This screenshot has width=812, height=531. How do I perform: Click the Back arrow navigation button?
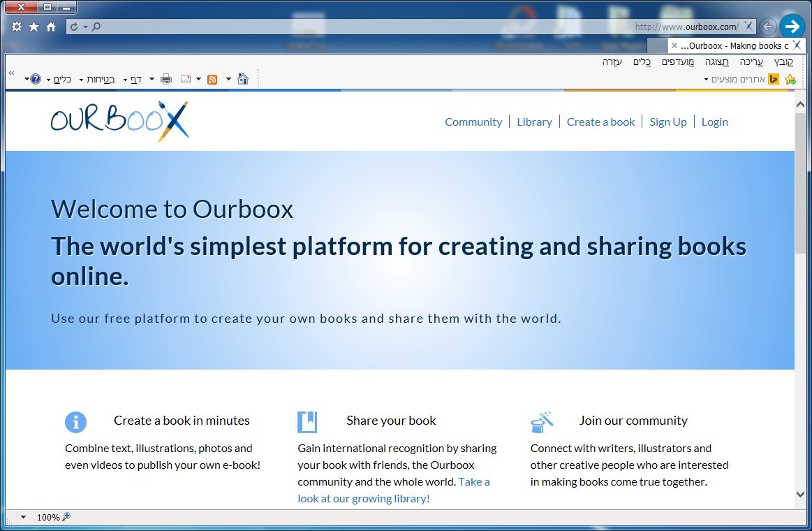768,27
